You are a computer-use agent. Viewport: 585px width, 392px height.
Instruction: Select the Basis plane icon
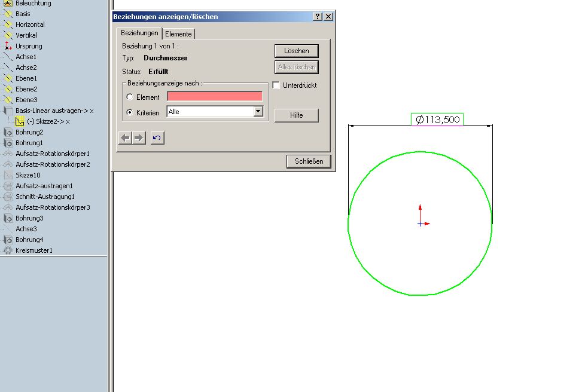pos(7,14)
